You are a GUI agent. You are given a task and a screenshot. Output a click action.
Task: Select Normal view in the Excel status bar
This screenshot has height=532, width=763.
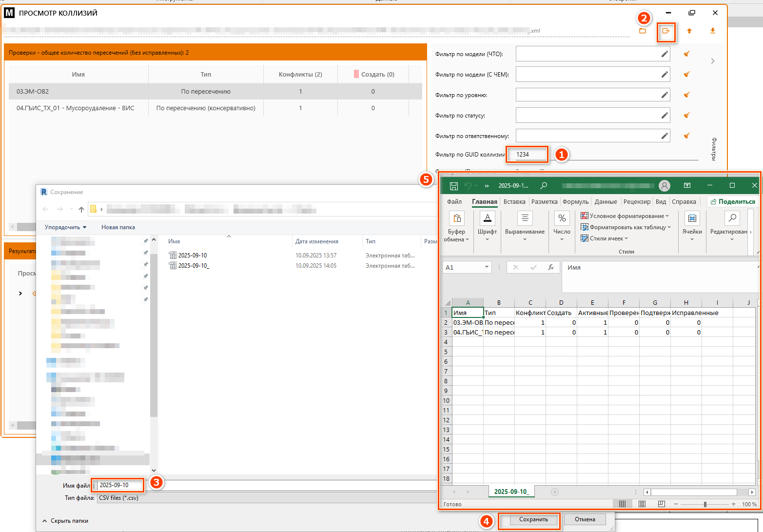click(622, 504)
